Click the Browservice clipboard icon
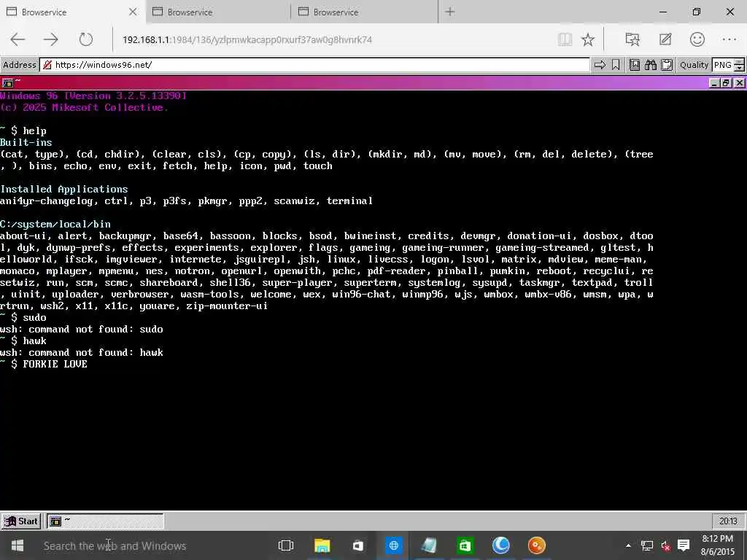 pyautogui.click(x=667, y=65)
